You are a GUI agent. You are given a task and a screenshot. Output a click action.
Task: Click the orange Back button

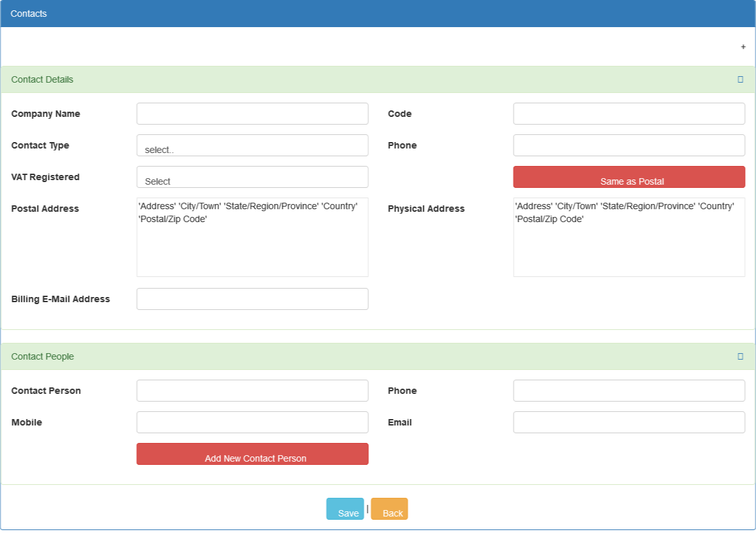pos(390,509)
